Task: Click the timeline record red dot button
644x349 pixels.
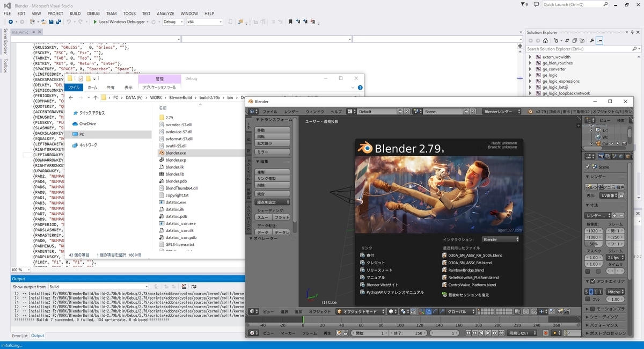Action: pyautogui.click(x=546, y=333)
